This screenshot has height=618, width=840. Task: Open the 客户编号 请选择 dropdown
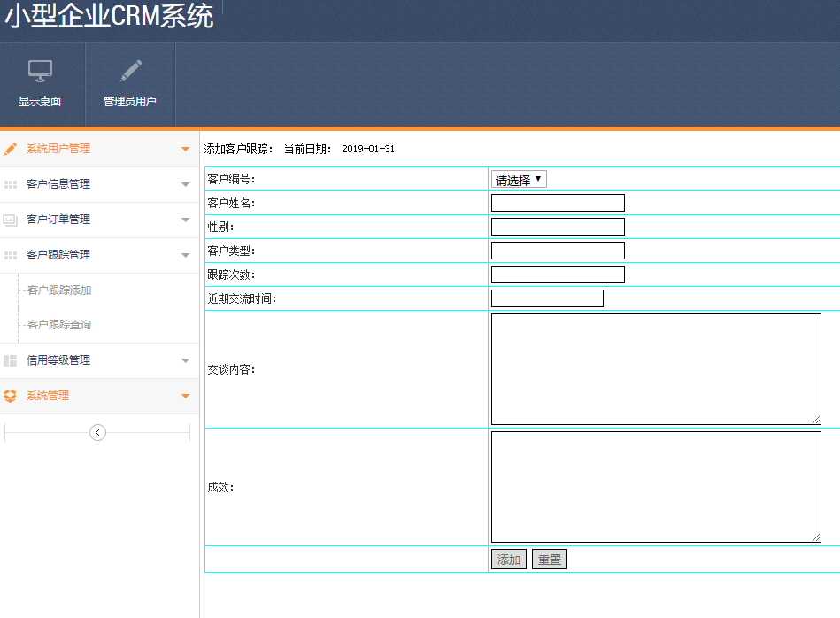519,179
